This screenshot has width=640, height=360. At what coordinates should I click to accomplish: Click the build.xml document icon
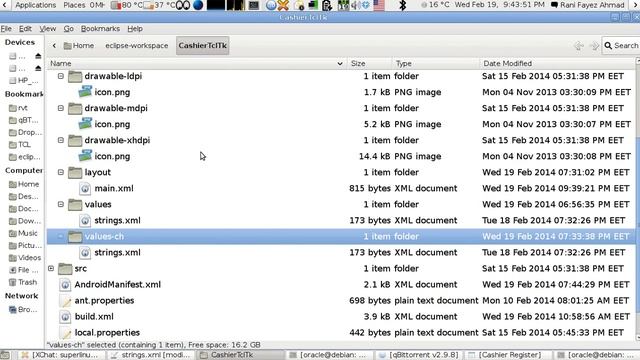tap(65, 317)
